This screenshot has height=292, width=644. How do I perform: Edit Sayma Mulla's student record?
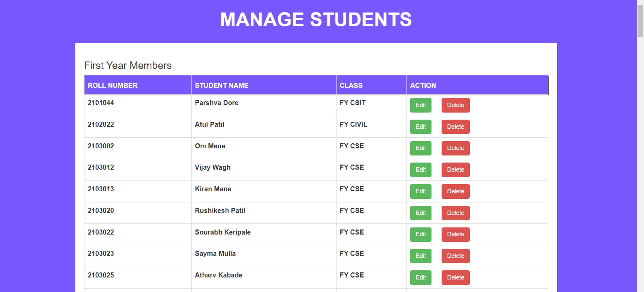click(x=420, y=256)
